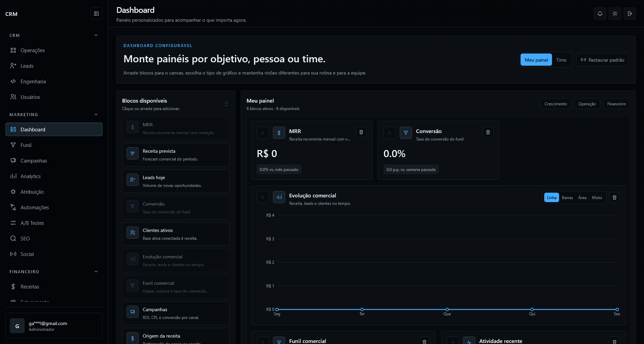Click the chart icon on Evolução comercial card
The height and width of the screenshot is (344, 644).
[279, 197]
